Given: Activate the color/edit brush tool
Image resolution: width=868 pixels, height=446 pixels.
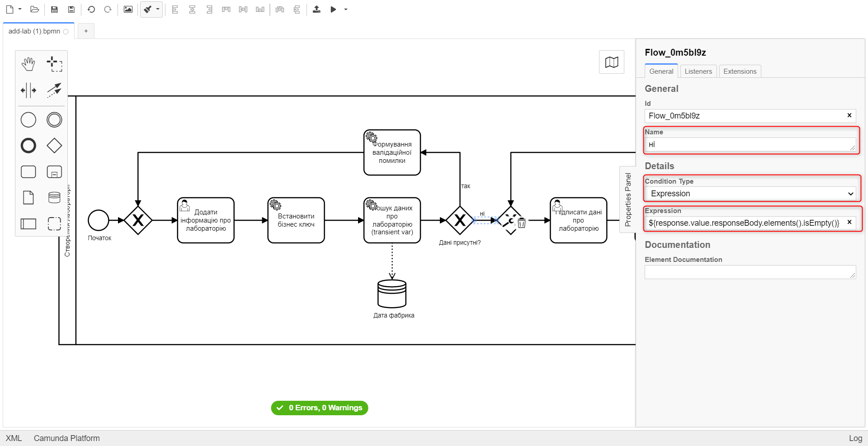Looking at the screenshot, I should coord(148,9).
